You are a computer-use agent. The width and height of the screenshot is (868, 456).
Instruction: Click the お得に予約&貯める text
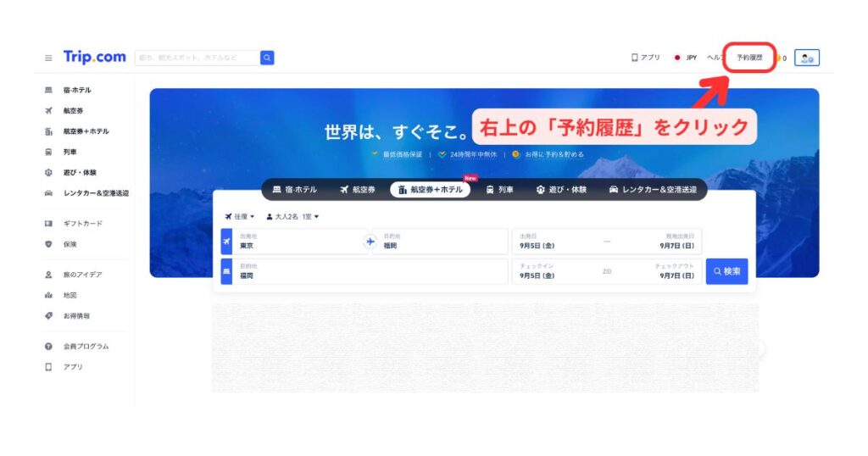click(x=554, y=154)
